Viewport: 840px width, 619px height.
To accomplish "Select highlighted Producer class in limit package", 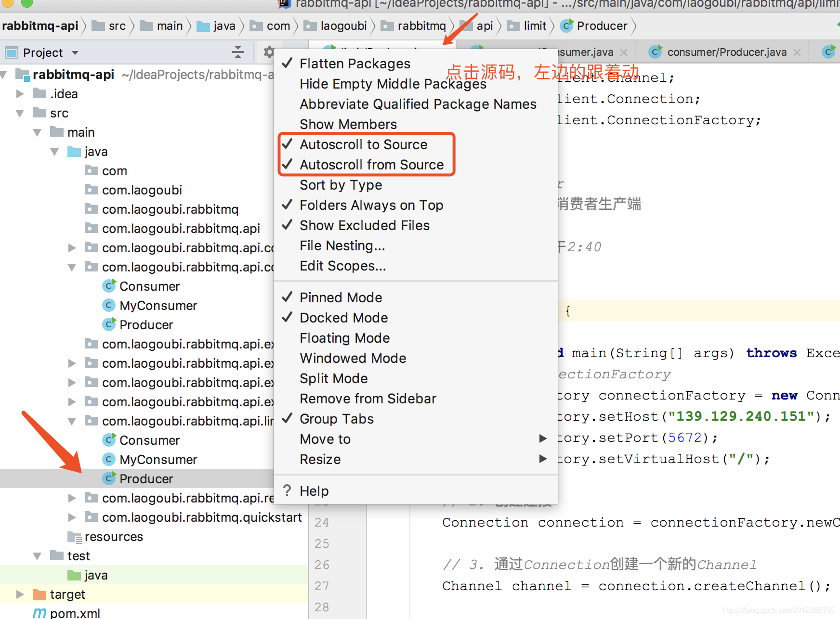I will pyautogui.click(x=146, y=478).
